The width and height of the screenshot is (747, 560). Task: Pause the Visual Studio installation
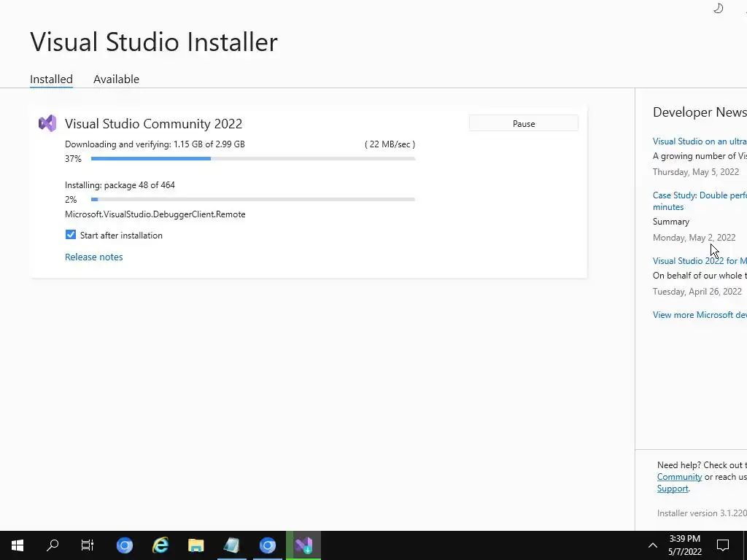[x=524, y=123]
